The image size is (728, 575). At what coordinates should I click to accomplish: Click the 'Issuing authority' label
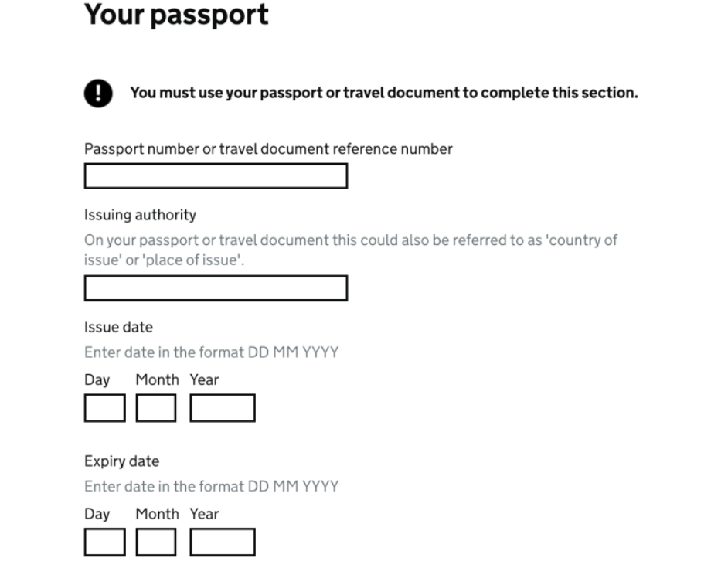pos(140,215)
